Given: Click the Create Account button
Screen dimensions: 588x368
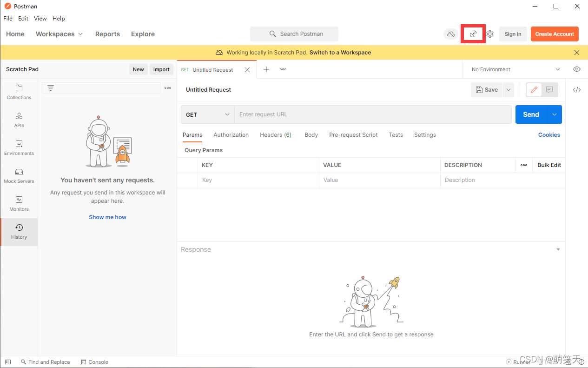Looking at the screenshot, I should coord(555,34).
